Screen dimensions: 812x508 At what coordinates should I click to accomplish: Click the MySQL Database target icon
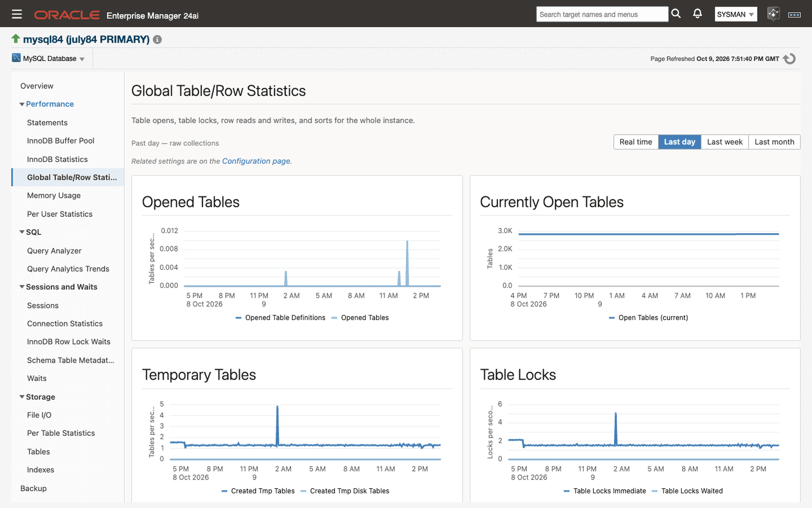click(x=16, y=58)
